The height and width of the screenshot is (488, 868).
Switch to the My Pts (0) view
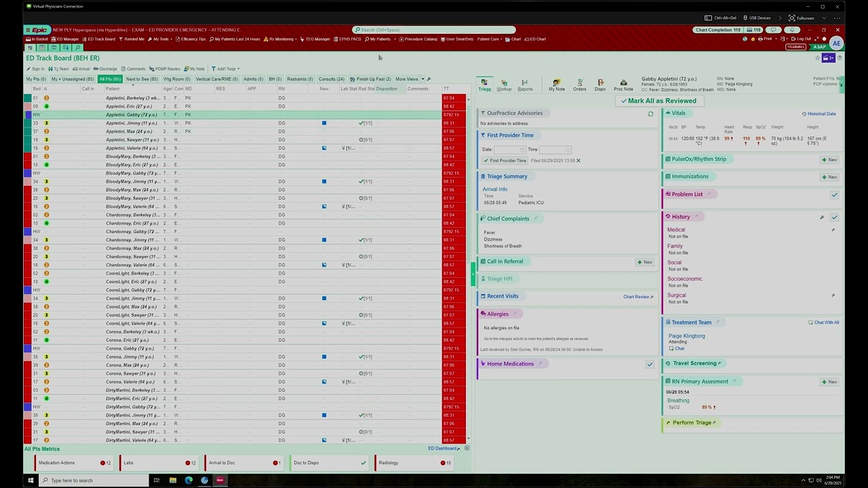pos(35,79)
